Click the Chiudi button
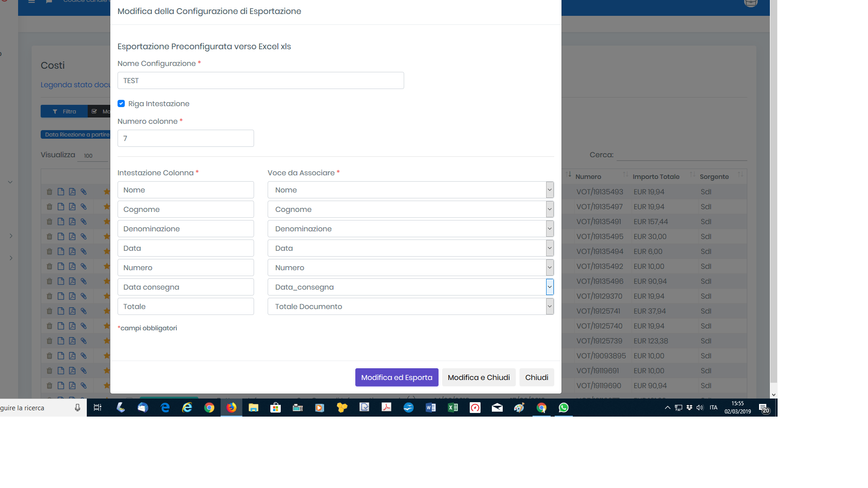The image size is (868, 488). point(537,377)
